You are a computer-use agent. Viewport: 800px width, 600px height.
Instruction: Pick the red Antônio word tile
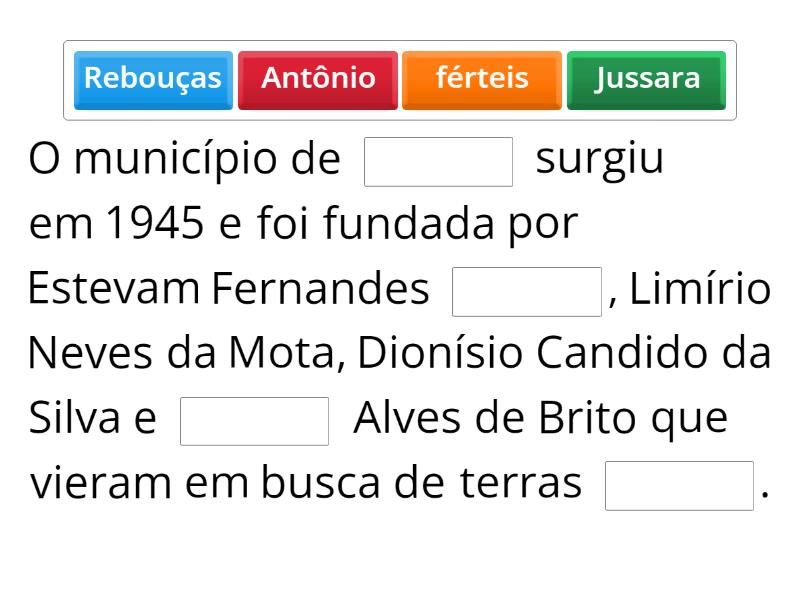click(x=318, y=79)
